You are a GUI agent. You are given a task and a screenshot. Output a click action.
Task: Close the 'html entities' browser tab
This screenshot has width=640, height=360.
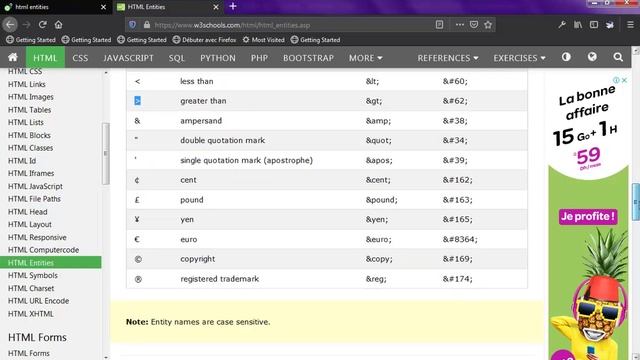(x=103, y=7)
